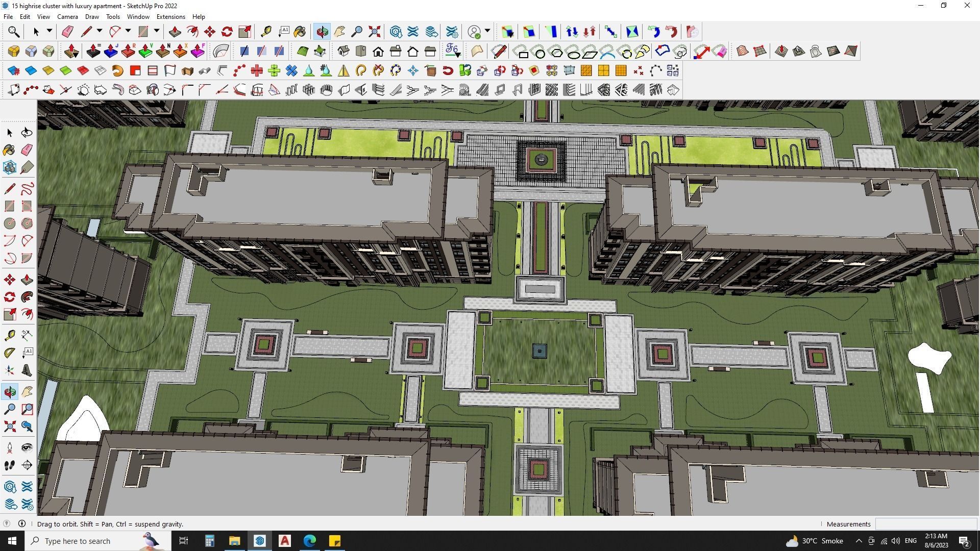This screenshot has height=551, width=980.
Task: Activate the Pan hand tool in top toolbar
Action: tap(339, 32)
